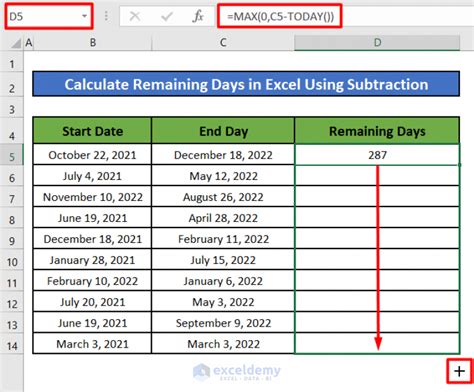Click the Start Date header cell
474x392 pixels.
click(x=92, y=131)
